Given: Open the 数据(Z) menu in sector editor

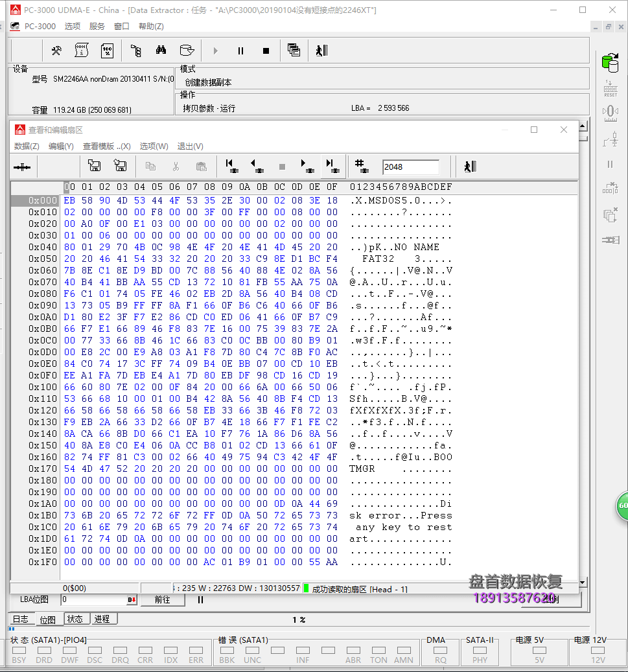Looking at the screenshot, I should [x=27, y=146].
